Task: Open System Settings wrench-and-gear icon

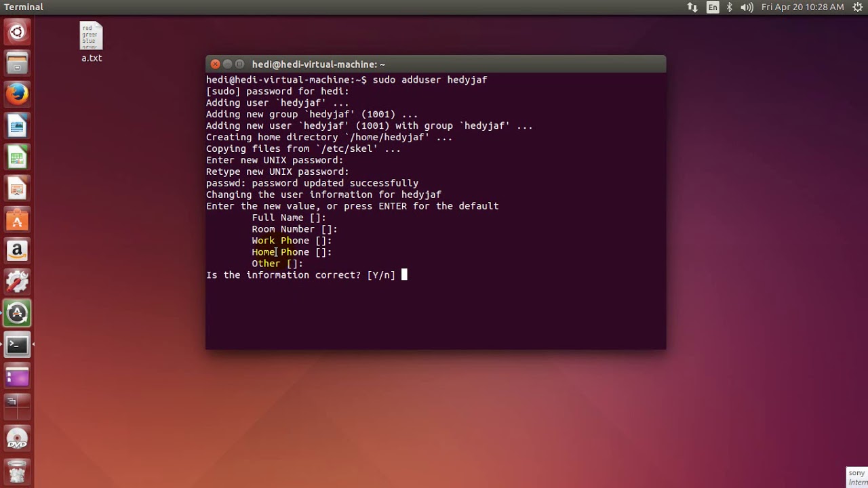Action: [x=17, y=282]
